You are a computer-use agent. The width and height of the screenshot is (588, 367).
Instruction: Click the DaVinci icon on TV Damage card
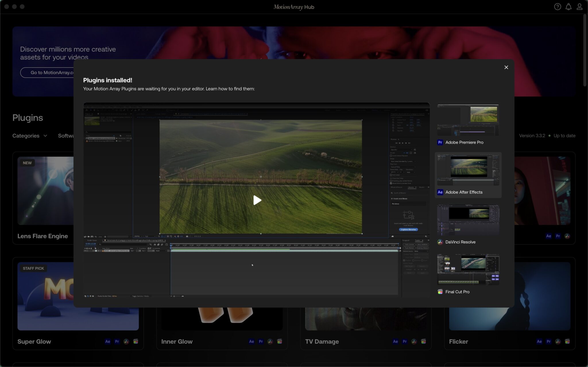[x=414, y=341]
